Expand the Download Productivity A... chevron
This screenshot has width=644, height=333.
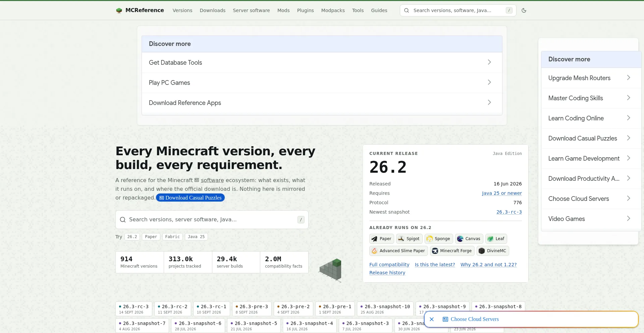[629, 178]
